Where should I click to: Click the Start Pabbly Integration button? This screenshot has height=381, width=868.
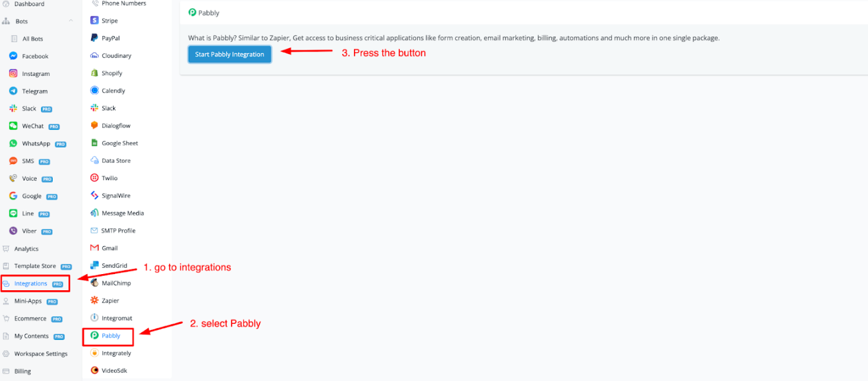pos(229,54)
